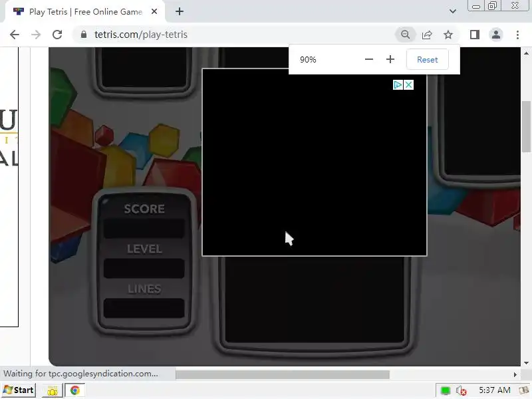The height and width of the screenshot is (399, 532).
Task: Open the browser side panel
Action: (x=475, y=35)
